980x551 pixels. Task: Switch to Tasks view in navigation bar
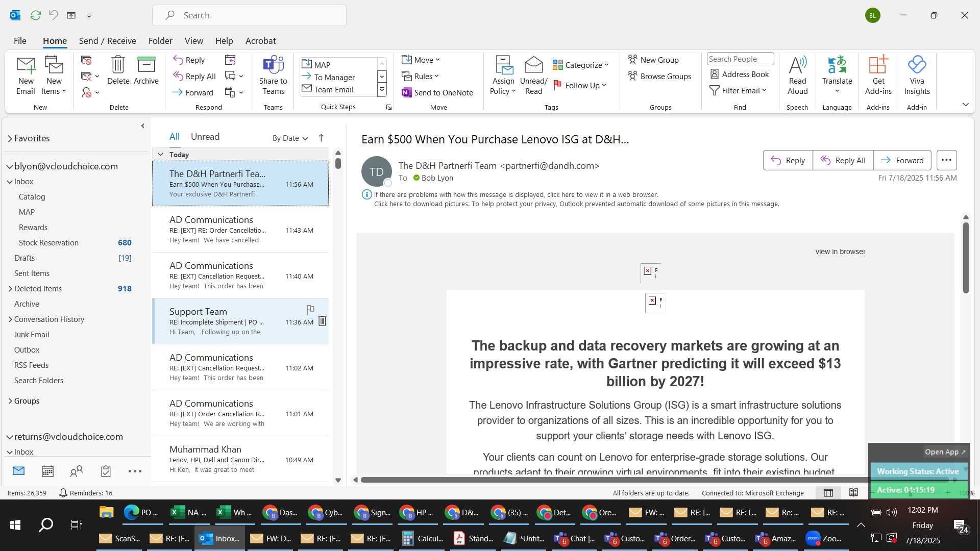click(x=106, y=471)
